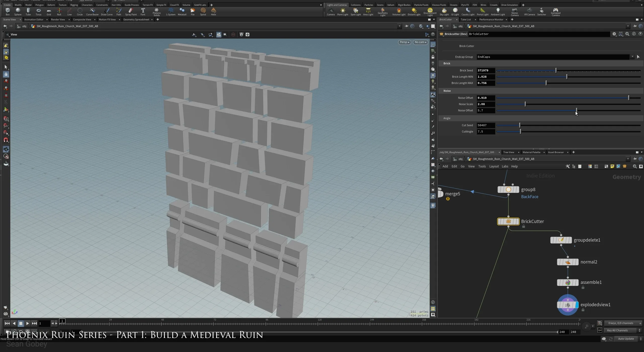Viewport: 644px width, 352px height.
Task: Click the BrickCutter node icon
Action: click(508, 221)
